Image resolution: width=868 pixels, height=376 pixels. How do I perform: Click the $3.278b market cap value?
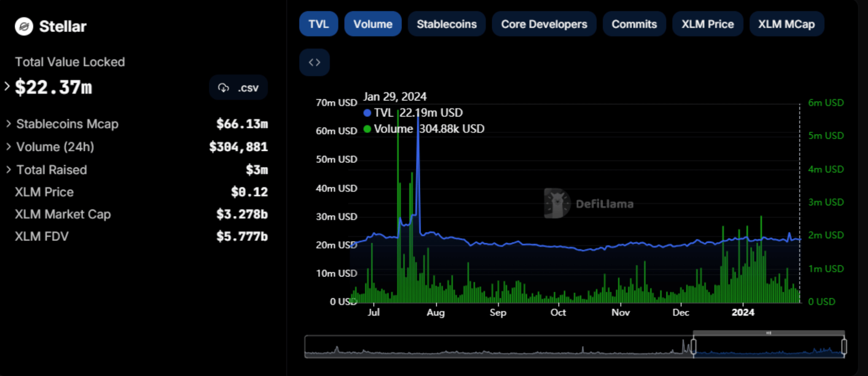(242, 214)
